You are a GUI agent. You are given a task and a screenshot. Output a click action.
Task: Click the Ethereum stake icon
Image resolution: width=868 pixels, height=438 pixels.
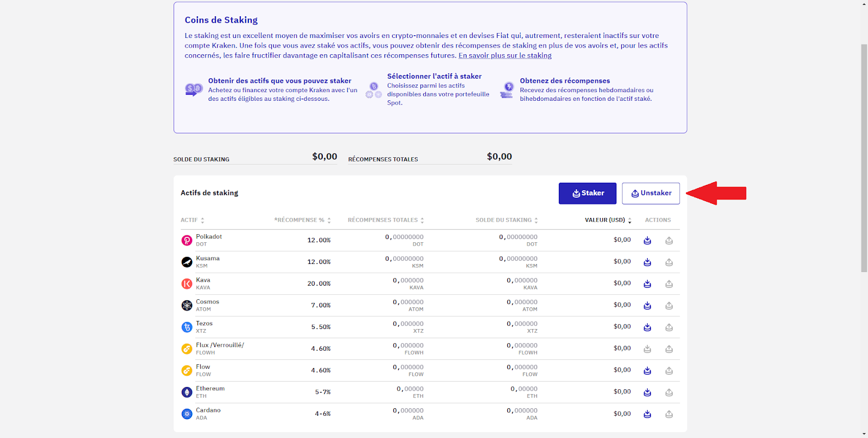click(647, 392)
